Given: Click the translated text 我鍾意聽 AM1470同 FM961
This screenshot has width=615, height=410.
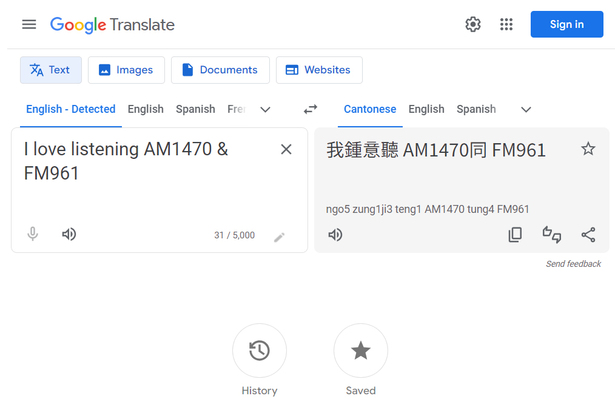Looking at the screenshot, I should [x=436, y=150].
